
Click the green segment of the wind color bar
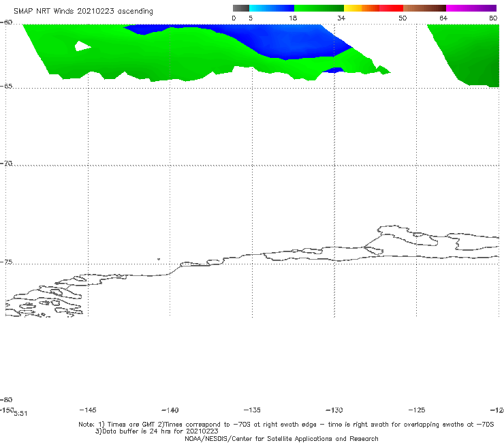(x=319, y=8)
